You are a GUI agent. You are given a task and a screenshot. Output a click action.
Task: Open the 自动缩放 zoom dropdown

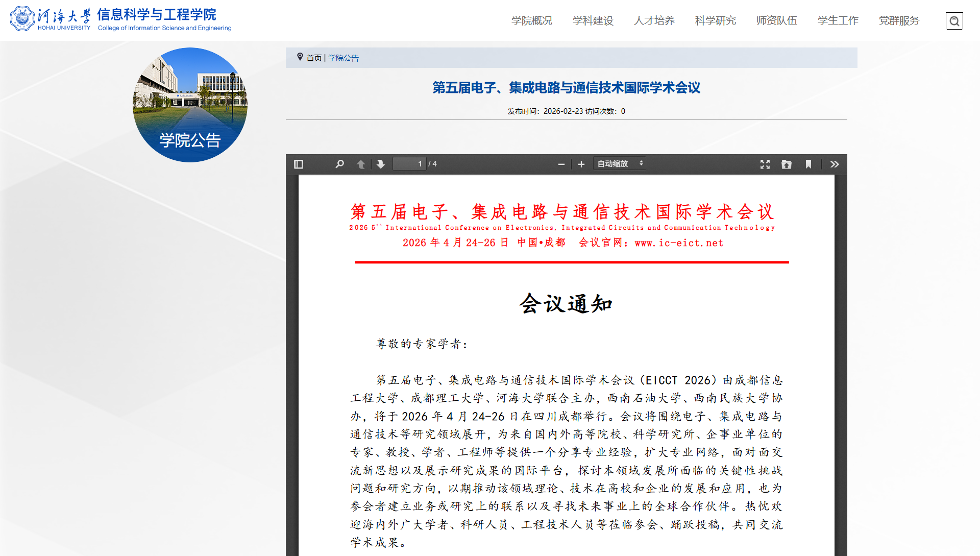click(x=620, y=163)
